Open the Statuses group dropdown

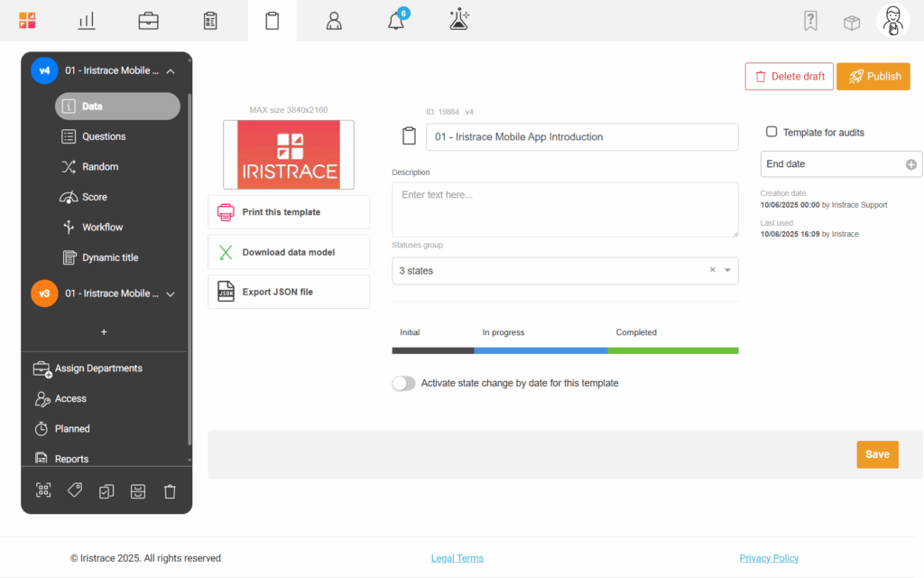pos(727,270)
